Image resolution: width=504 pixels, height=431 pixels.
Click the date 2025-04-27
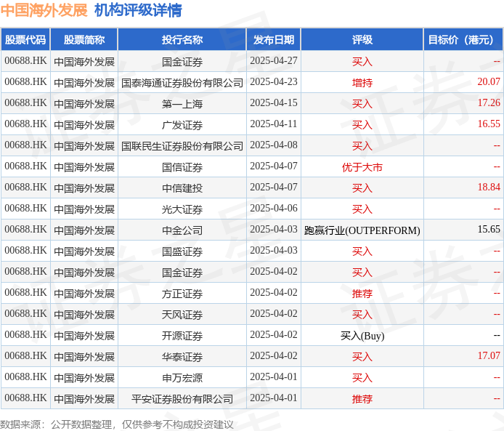tap(274, 61)
